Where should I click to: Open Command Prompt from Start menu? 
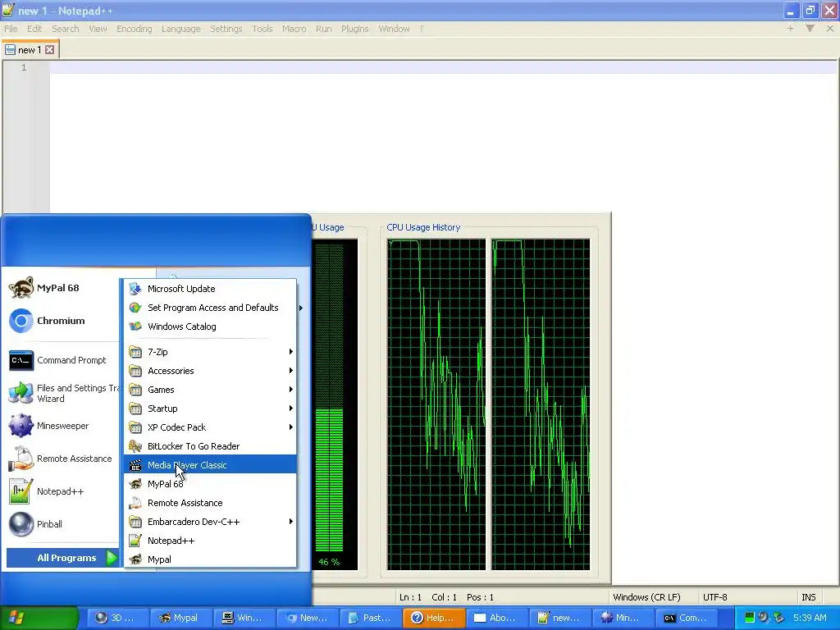click(62, 360)
